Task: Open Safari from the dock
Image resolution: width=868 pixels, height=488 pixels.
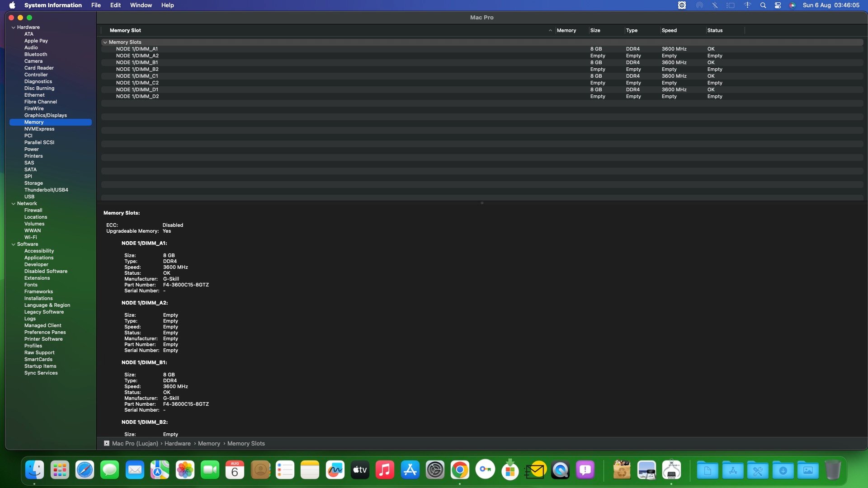Action: (x=85, y=470)
